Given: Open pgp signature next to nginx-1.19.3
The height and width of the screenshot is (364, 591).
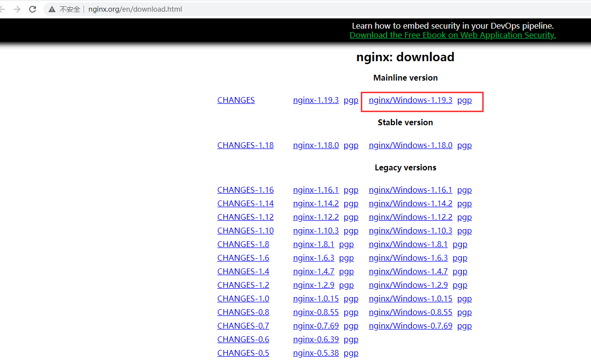Looking at the screenshot, I should click(351, 100).
